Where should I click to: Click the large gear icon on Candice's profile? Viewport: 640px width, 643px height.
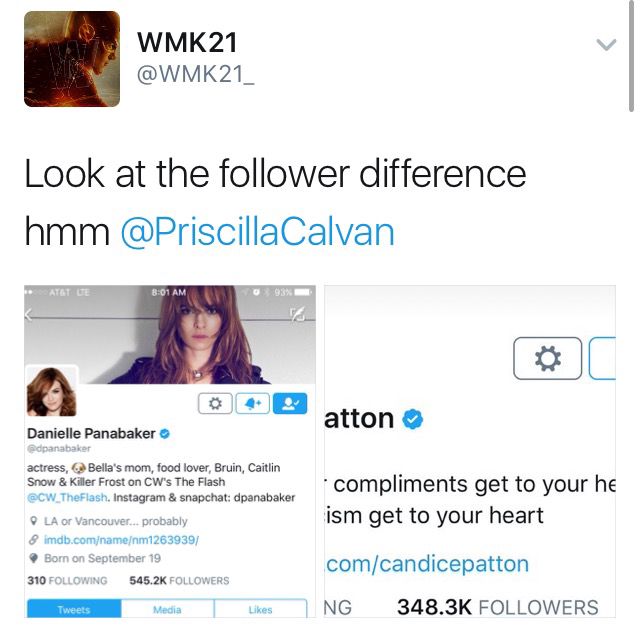click(547, 358)
